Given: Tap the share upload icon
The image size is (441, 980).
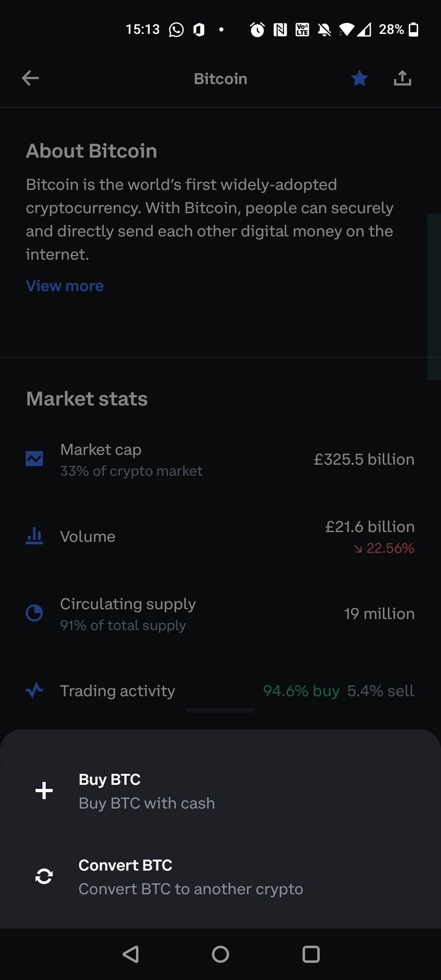Looking at the screenshot, I should point(402,78).
